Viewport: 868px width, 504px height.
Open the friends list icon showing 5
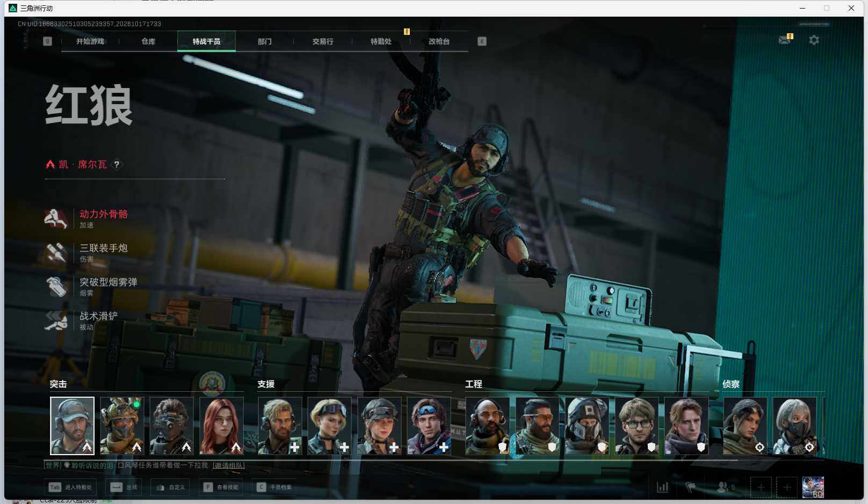(726, 487)
